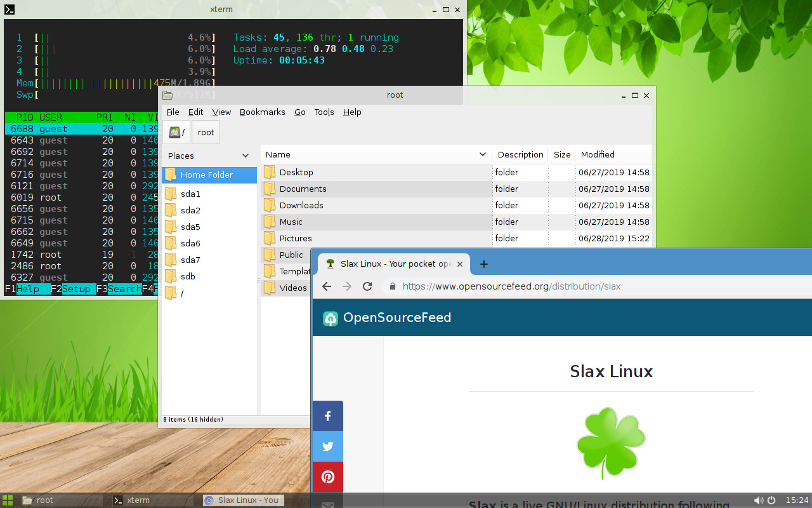The height and width of the screenshot is (508, 812).
Task: Share page via Pinterest icon
Action: point(328,477)
